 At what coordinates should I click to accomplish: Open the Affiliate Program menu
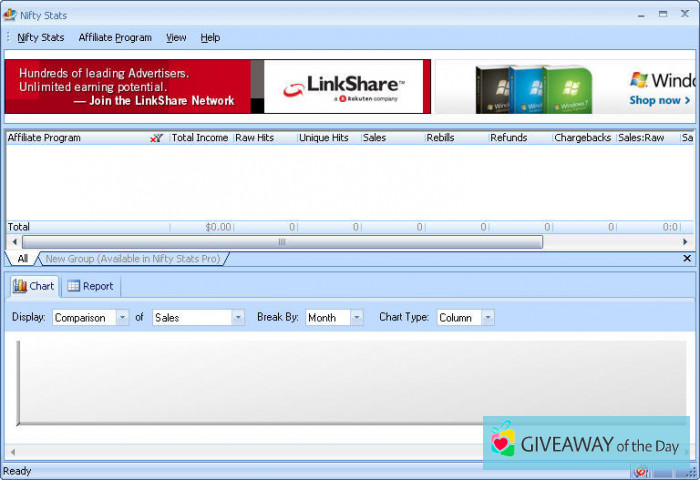click(x=115, y=38)
